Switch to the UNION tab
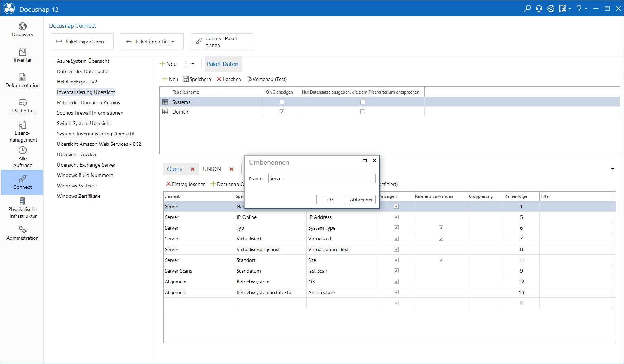 point(212,169)
